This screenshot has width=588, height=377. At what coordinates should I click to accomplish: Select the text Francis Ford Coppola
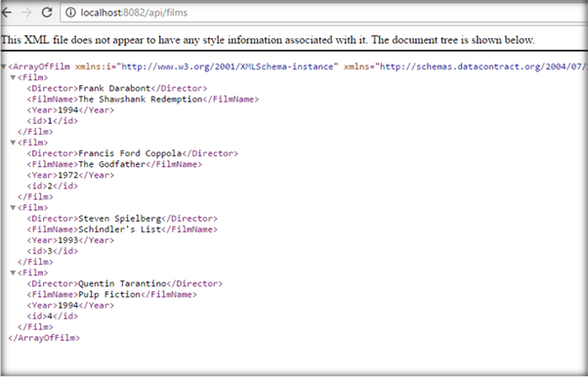(x=130, y=153)
